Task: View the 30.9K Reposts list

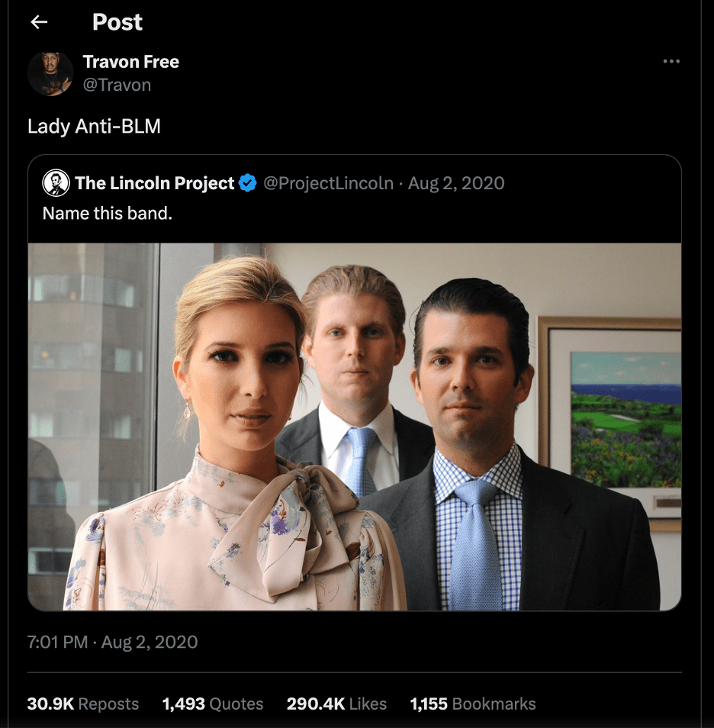Action: [x=83, y=704]
